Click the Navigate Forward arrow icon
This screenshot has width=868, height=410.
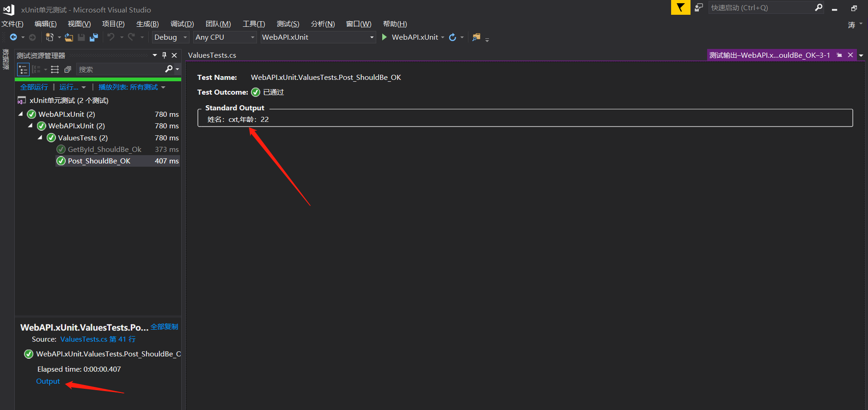pyautogui.click(x=32, y=37)
